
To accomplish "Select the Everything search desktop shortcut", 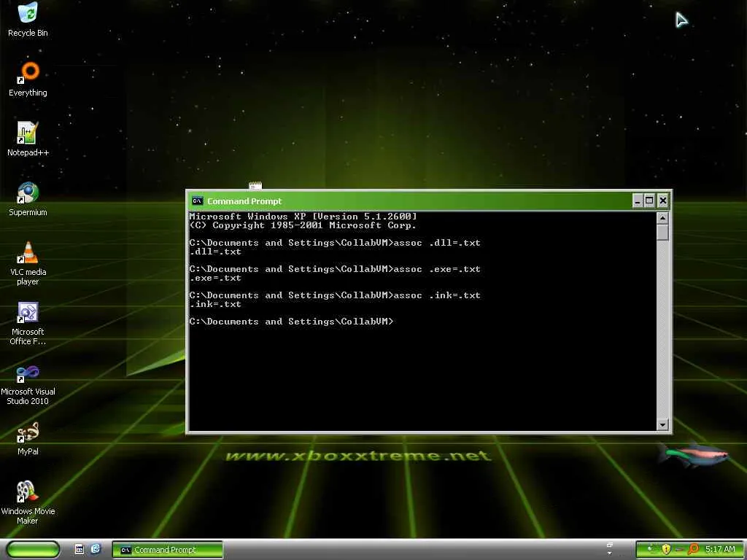I will (28, 79).
